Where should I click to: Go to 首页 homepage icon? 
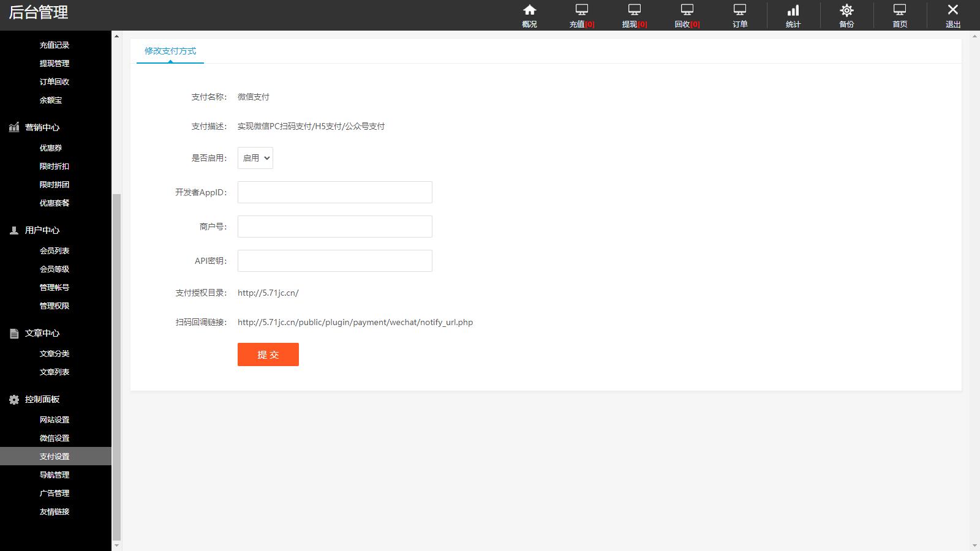(899, 10)
